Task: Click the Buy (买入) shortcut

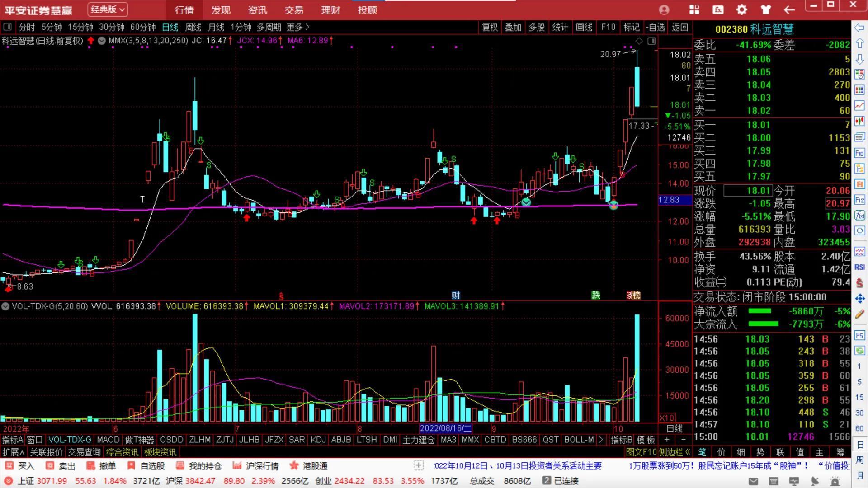Action: [20, 466]
